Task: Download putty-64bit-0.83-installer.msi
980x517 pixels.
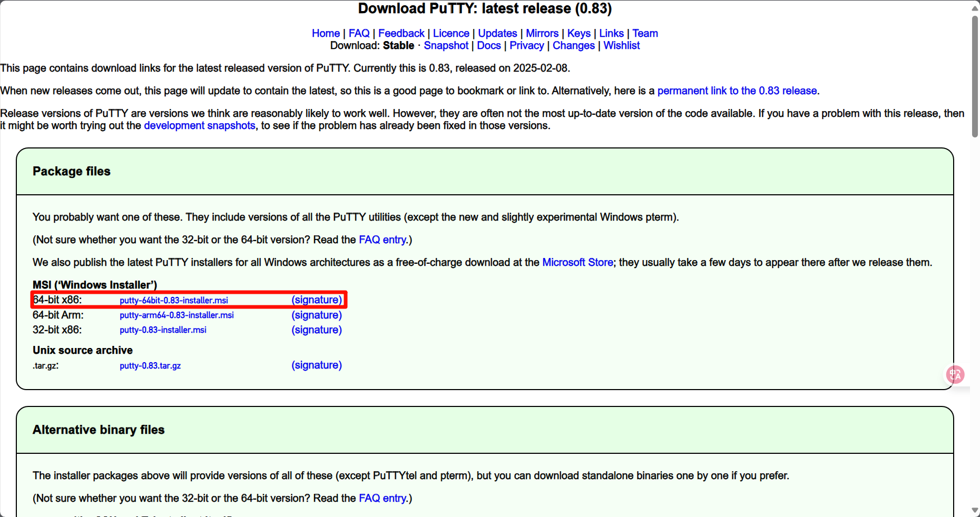Action: pyautogui.click(x=174, y=300)
